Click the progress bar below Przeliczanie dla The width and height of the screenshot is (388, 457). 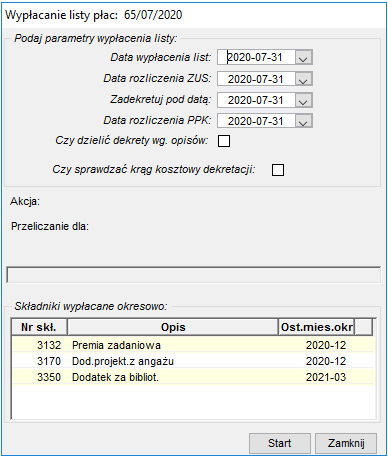193,275
